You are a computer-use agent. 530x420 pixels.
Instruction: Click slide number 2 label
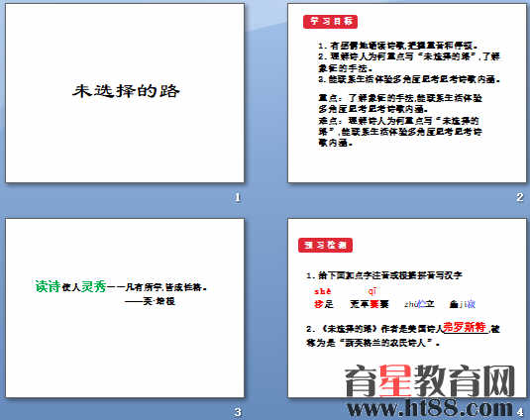(520, 197)
